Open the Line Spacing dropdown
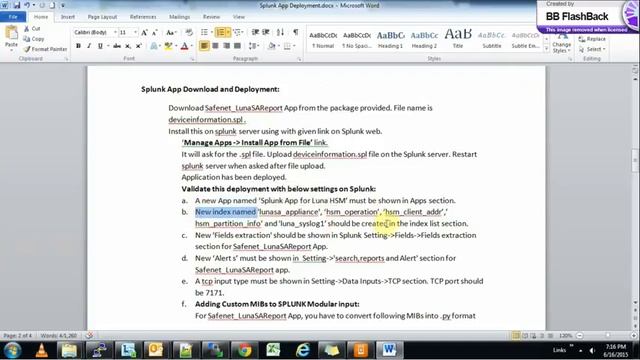This screenshot has height=360, width=640. pyautogui.click(x=254, y=46)
